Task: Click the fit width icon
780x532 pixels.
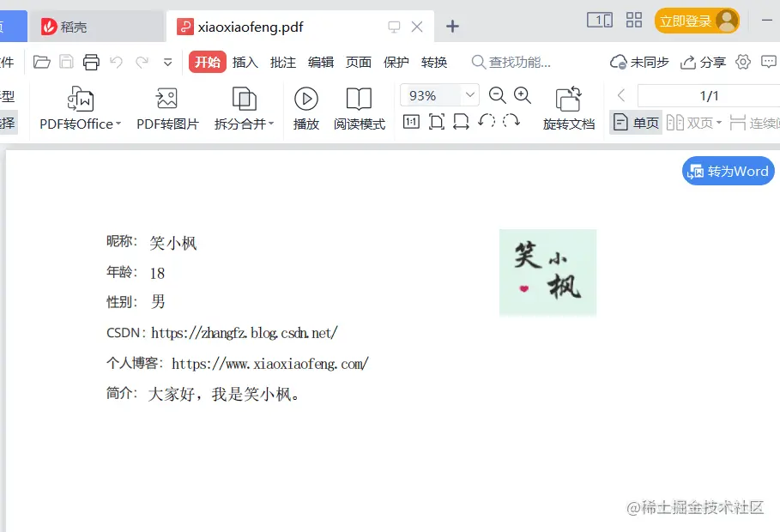Action: (x=461, y=122)
